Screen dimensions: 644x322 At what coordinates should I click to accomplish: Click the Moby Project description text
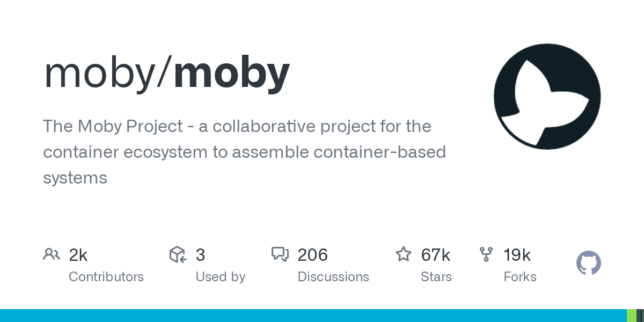244,152
